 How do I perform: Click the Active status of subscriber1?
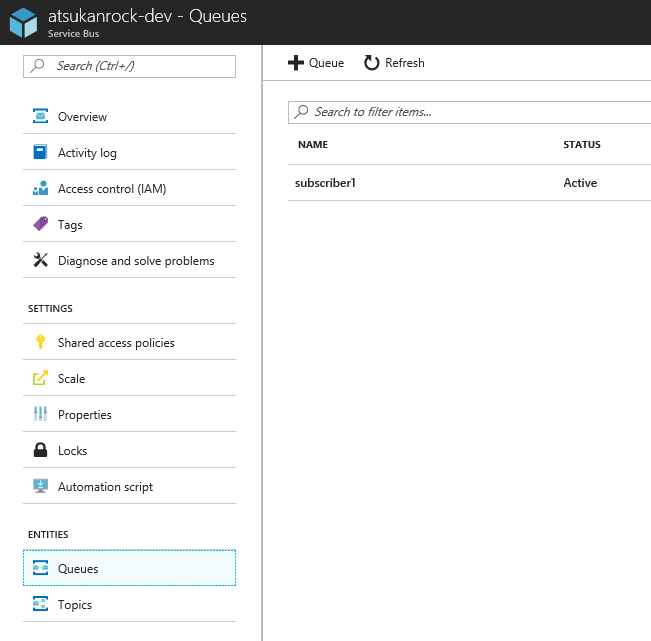click(580, 183)
